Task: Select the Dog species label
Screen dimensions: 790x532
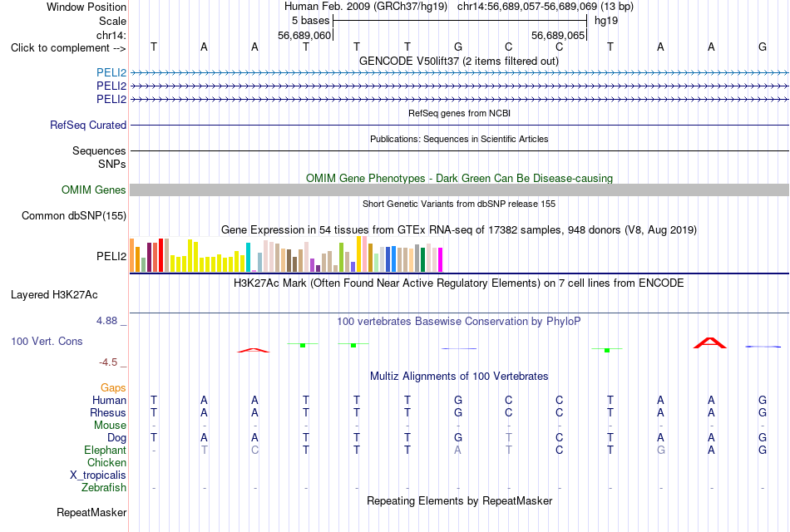Action: point(116,438)
